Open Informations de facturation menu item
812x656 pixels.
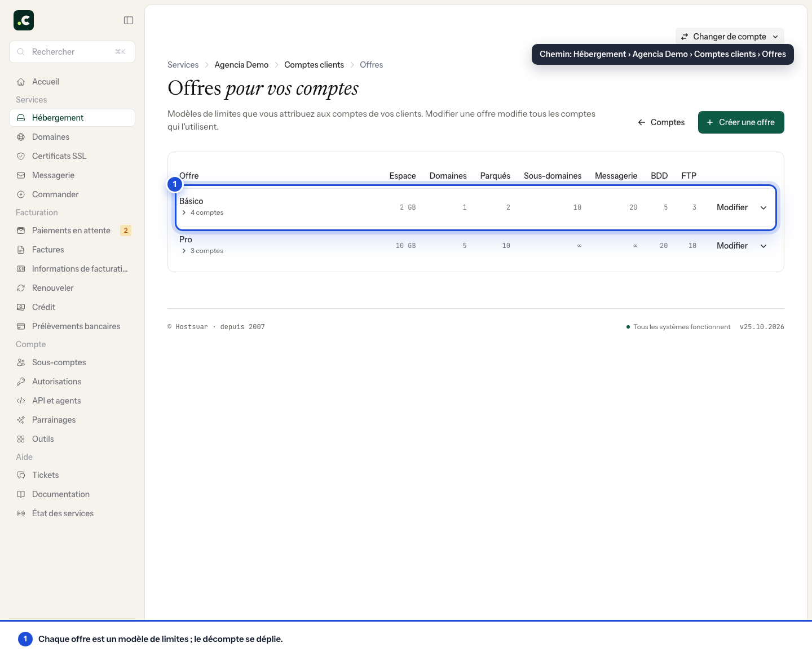coord(72,269)
